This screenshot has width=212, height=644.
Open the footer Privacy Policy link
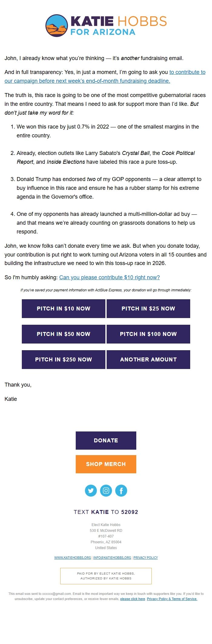click(146, 558)
